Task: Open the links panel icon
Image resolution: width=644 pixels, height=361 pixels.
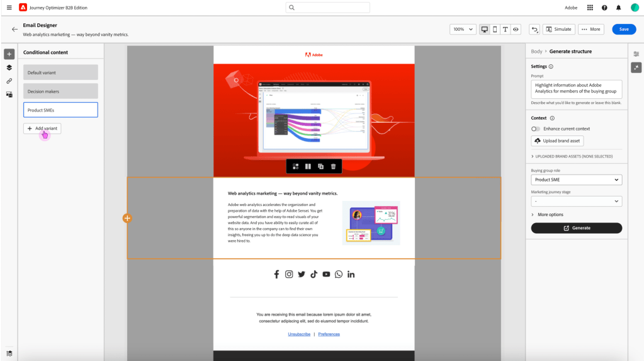Action: tap(9, 81)
